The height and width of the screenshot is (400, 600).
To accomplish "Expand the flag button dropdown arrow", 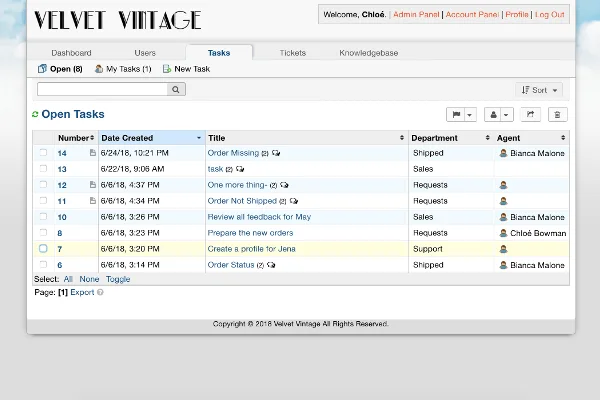I will point(470,114).
